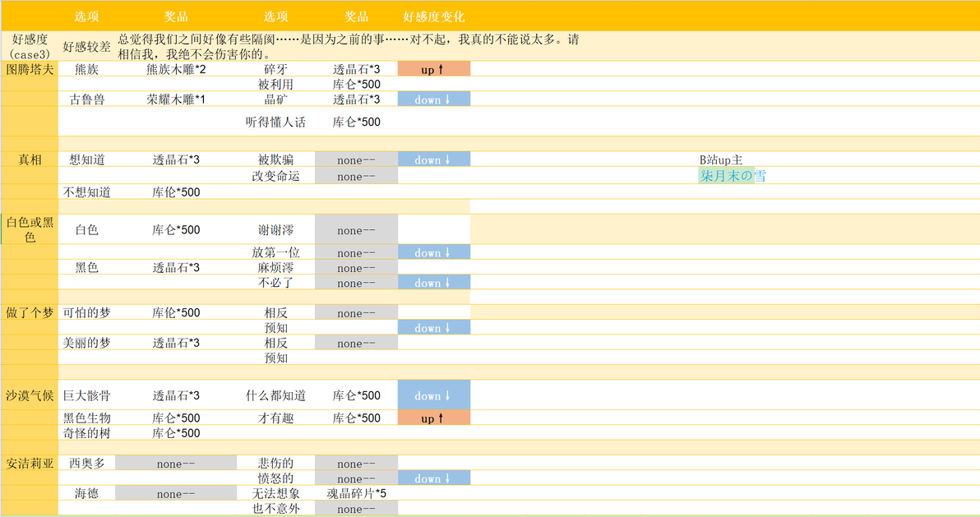Select the none-- cell in 改变命运 row
980x517 pixels.
(x=356, y=176)
